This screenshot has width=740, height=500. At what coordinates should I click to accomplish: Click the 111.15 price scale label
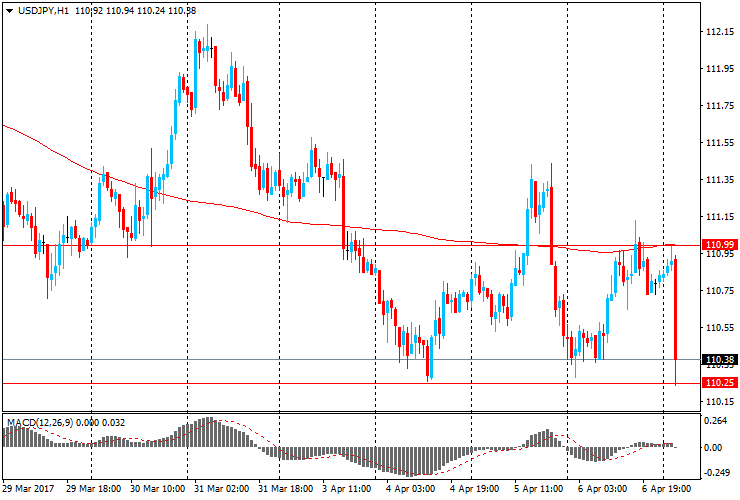click(720, 217)
